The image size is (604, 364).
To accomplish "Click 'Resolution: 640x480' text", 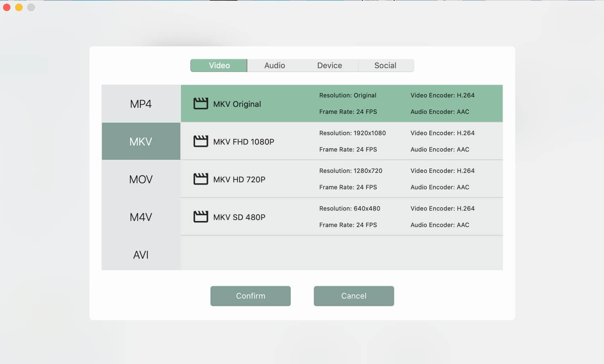I will (350, 209).
